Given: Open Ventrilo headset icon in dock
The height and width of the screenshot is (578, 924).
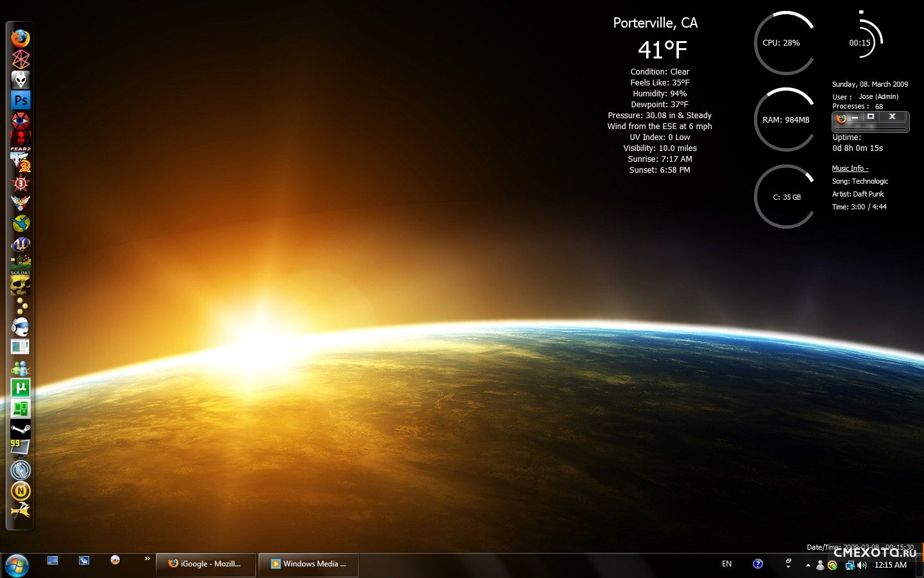Looking at the screenshot, I should (21, 326).
